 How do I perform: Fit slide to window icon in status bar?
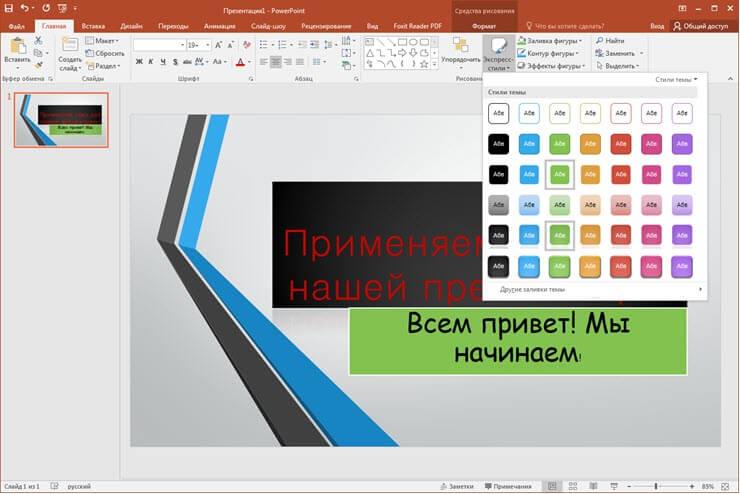(725, 486)
